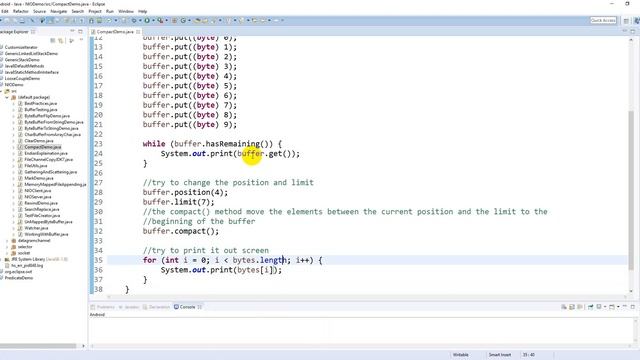The image size is (640, 360).
Task: Place cursor on buffer.compact() line
Action: [180, 231]
